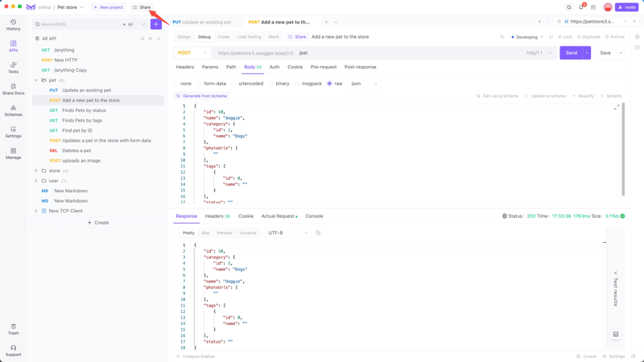Click the Send button
The width and height of the screenshot is (644, 362).
point(572,53)
